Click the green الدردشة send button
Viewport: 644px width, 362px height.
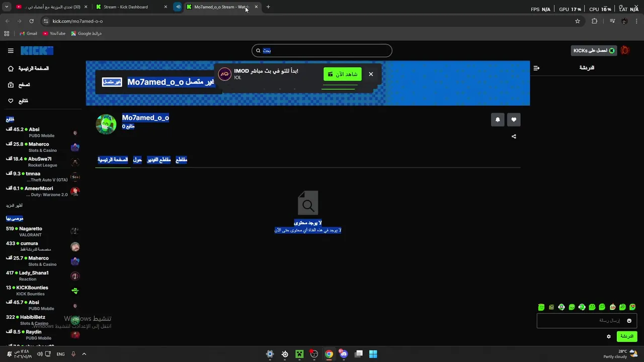pos(626,336)
